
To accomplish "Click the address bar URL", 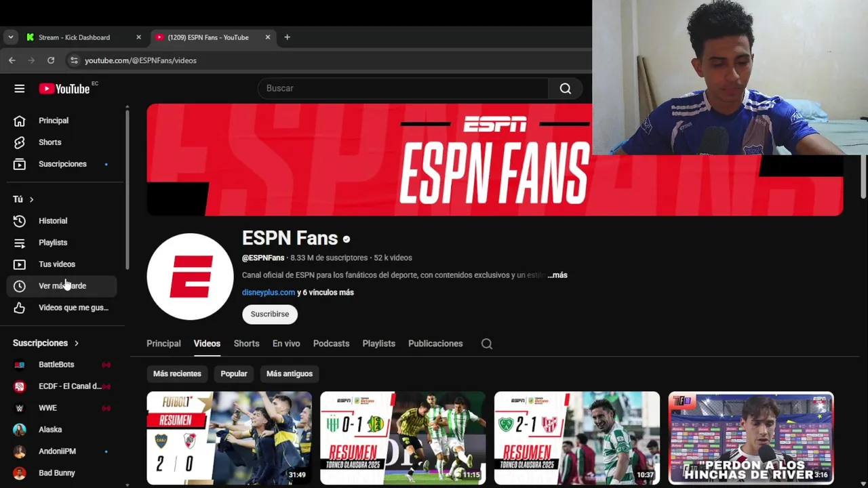I will (140, 60).
